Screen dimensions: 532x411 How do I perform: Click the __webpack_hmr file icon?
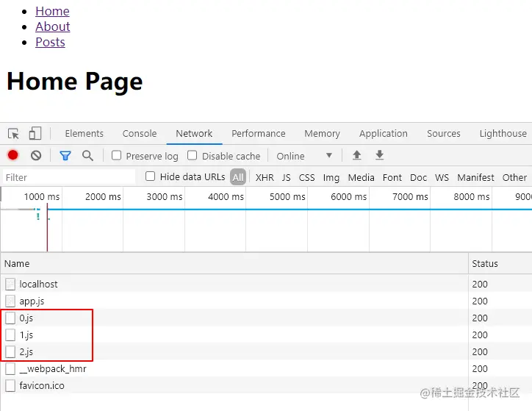(x=10, y=368)
